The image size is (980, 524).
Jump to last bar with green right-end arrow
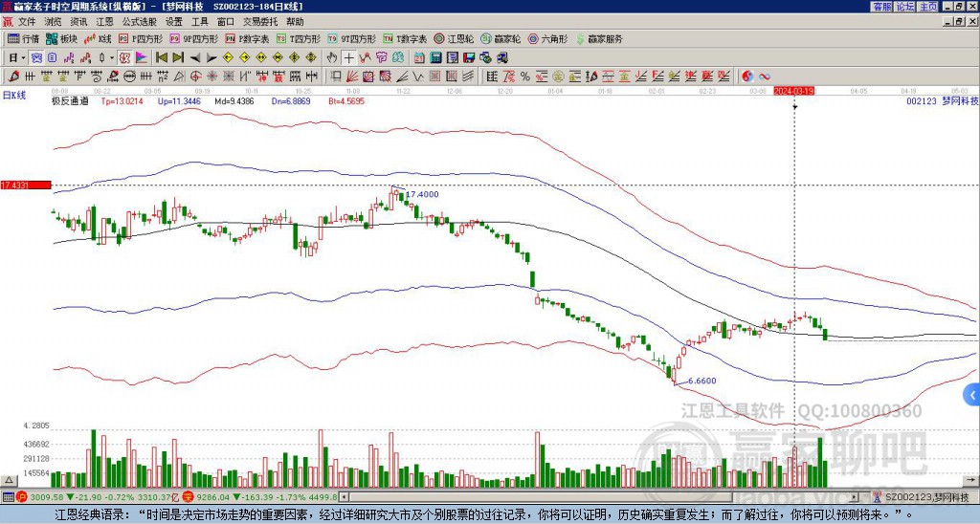tap(178, 58)
